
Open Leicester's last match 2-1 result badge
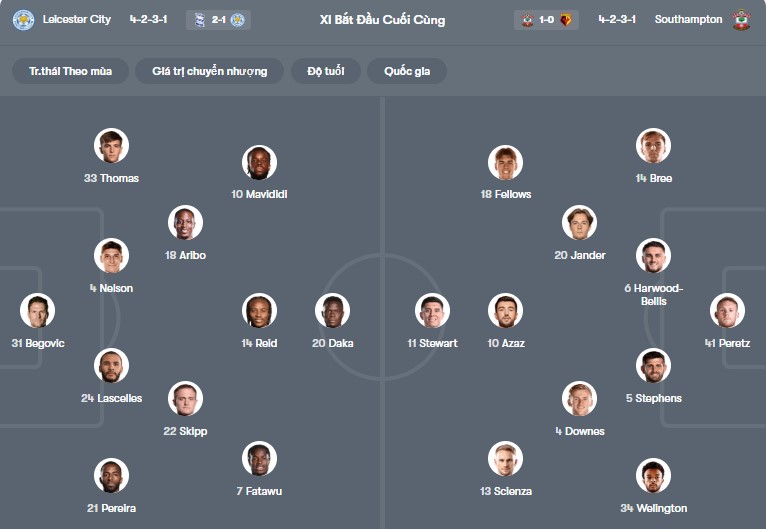[x=218, y=20]
